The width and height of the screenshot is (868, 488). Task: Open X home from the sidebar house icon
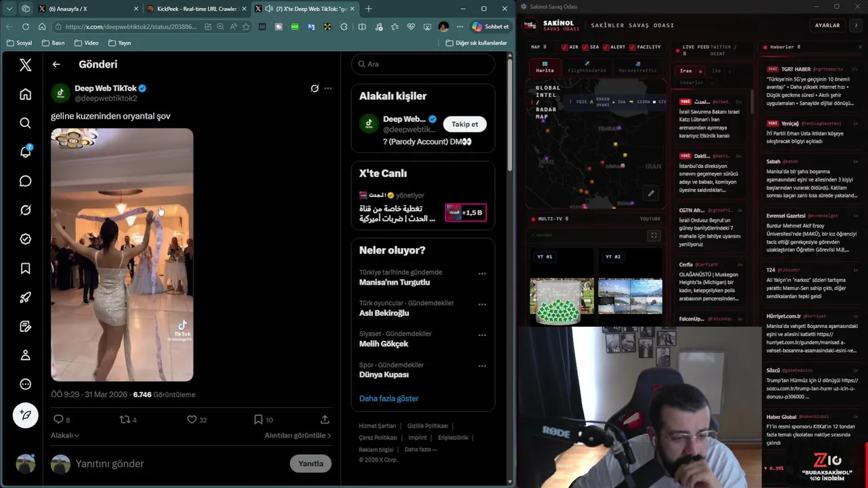coord(25,94)
